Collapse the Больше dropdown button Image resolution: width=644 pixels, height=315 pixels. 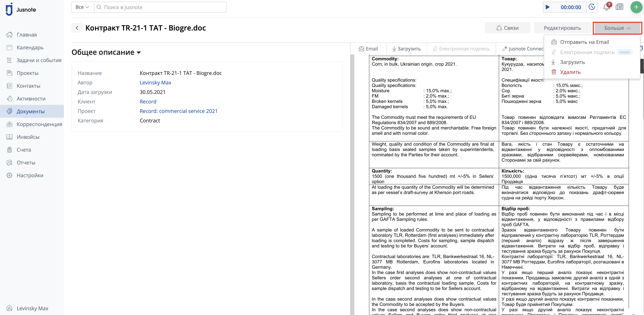[617, 28]
